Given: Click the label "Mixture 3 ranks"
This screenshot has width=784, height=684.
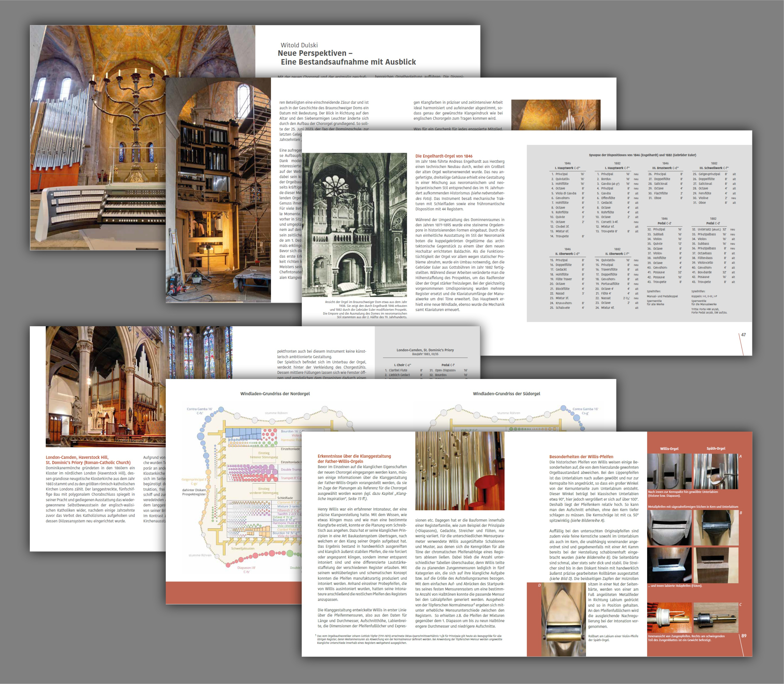Looking at the screenshot, I should [x=289, y=506].
